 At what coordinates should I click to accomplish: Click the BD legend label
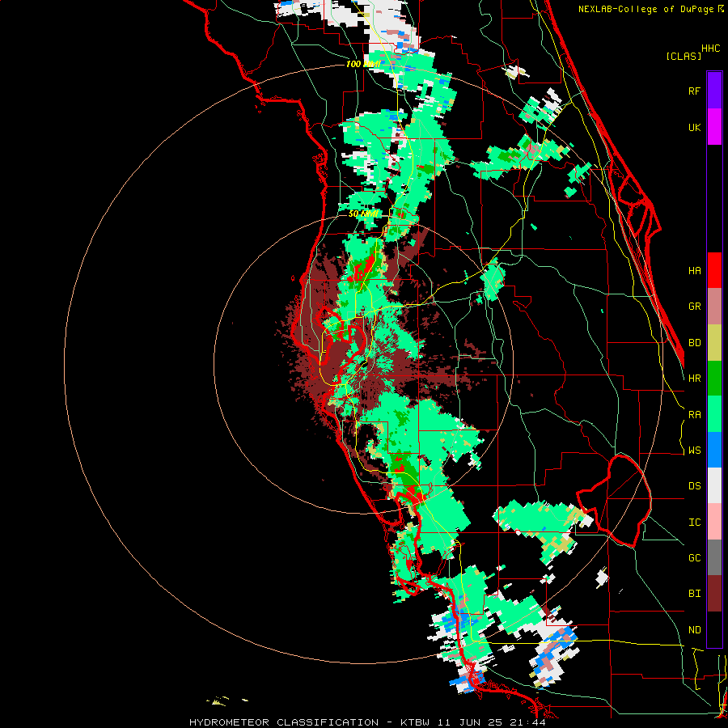(x=694, y=343)
